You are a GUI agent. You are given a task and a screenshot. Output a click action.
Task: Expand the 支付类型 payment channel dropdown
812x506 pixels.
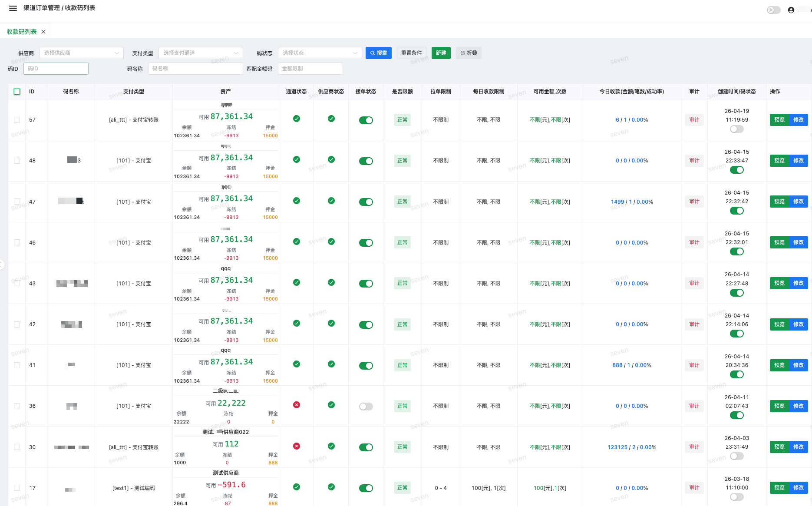pos(201,53)
